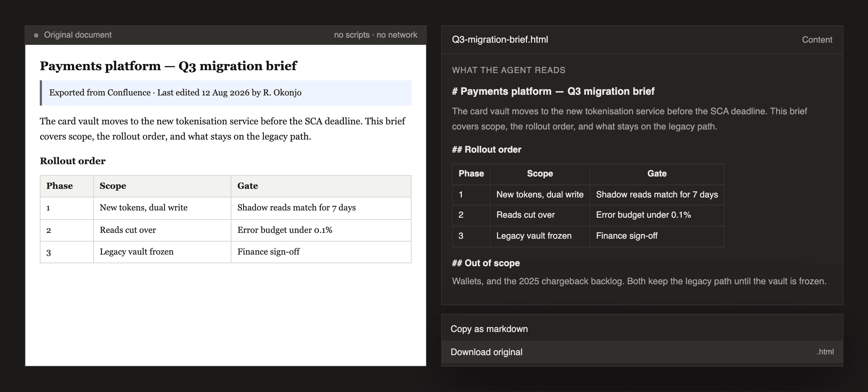This screenshot has width=868, height=392.
Task: Click Scope header in agent view table
Action: point(540,174)
